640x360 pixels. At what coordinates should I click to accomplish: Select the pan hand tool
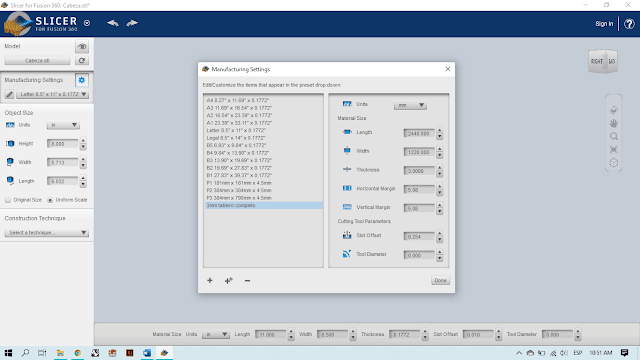[613, 123]
